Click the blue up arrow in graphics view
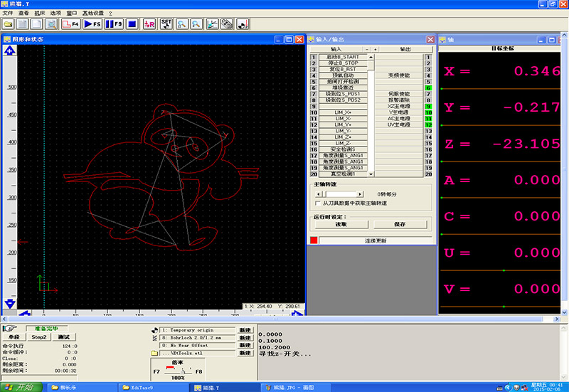This screenshot has height=392, width=569. (10, 51)
